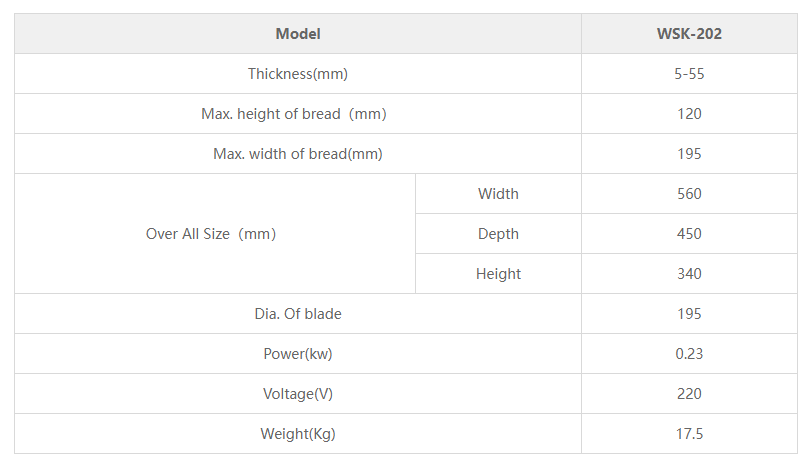Click the 17.5 weight value
Screen dimensions: 812x470
689,434
